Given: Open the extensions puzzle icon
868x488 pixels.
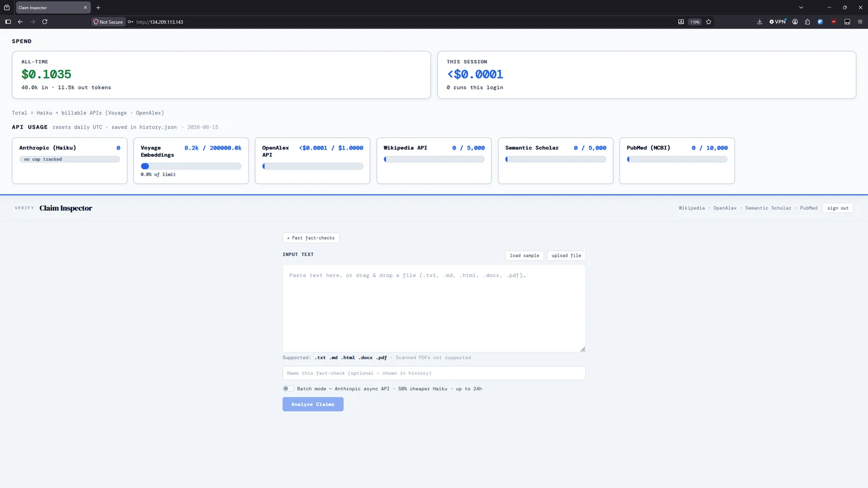Looking at the screenshot, I should coord(807,22).
